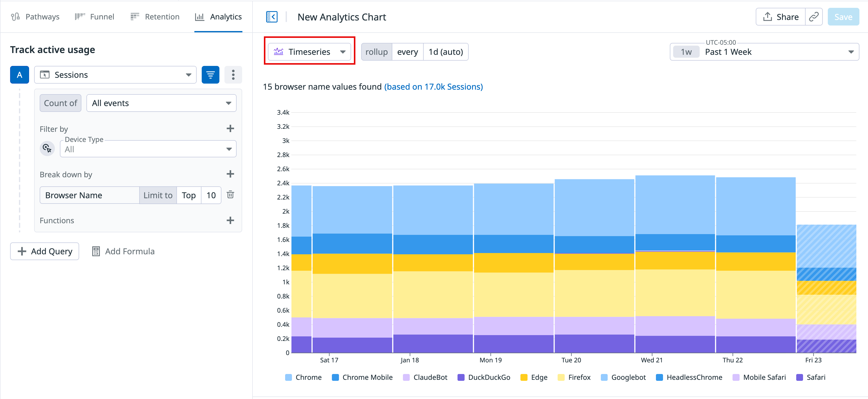Open the Timeseries visualization dropdown
868x399 pixels.
pyautogui.click(x=309, y=52)
